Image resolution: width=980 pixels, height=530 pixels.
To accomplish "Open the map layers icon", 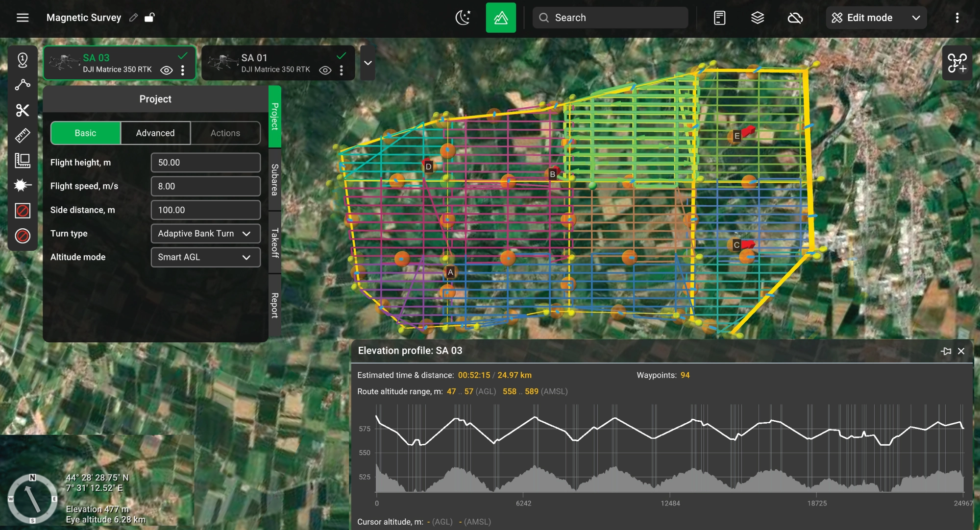I will pyautogui.click(x=758, y=18).
